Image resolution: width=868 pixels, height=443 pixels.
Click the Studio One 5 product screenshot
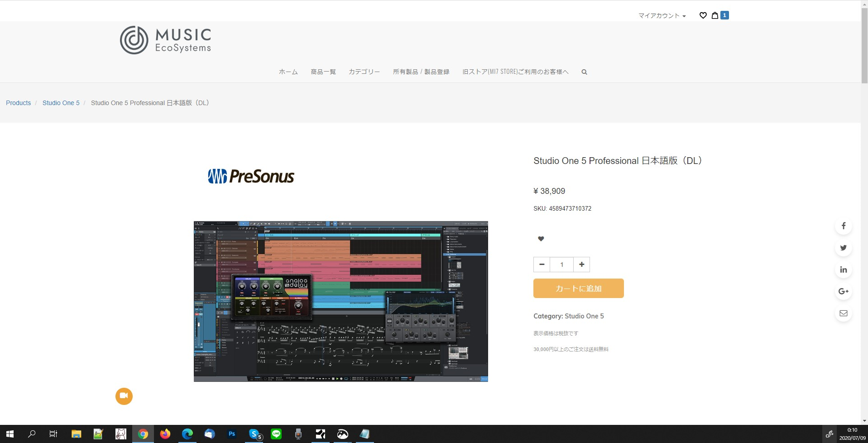coord(341,301)
